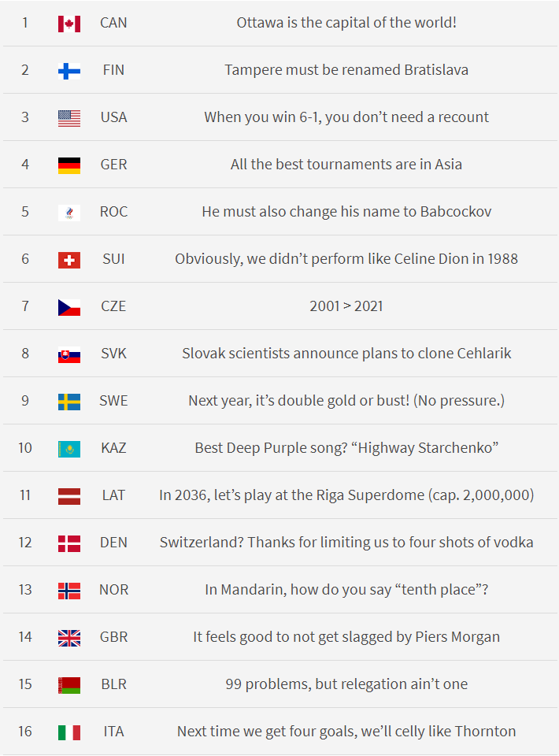559x756 pixels.
Task: Click the Kazakhstan flag icon
Action: (x=69, y=449)
